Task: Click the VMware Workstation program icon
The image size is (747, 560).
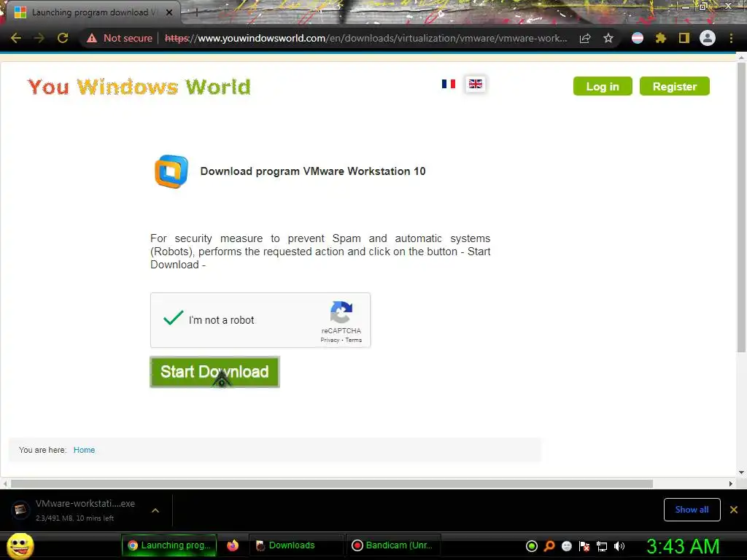Action: pos(171,171)
